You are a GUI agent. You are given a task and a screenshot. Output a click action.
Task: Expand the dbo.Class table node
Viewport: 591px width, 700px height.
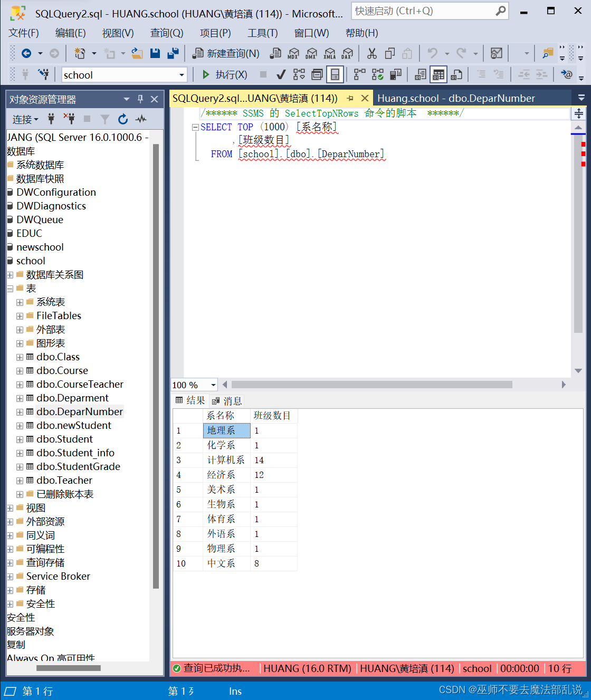coord(20,357)
